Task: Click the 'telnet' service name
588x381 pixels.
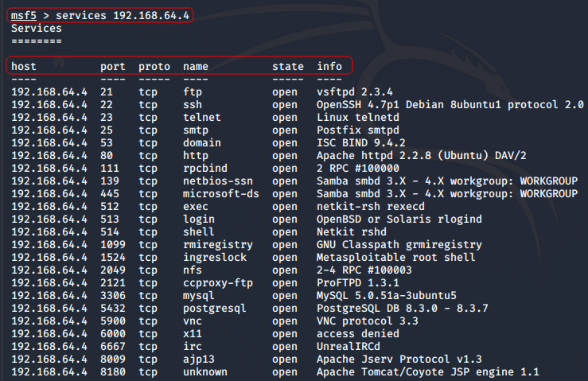Action: (x=202, y=118)
